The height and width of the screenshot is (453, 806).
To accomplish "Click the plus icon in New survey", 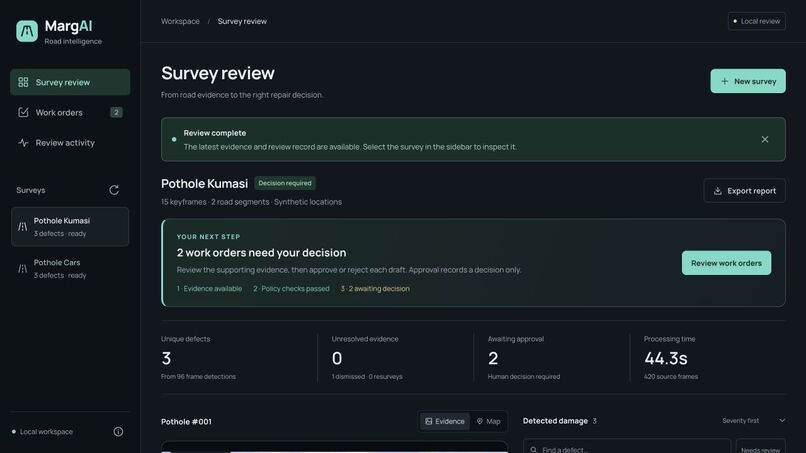I will tap(724, 81).
